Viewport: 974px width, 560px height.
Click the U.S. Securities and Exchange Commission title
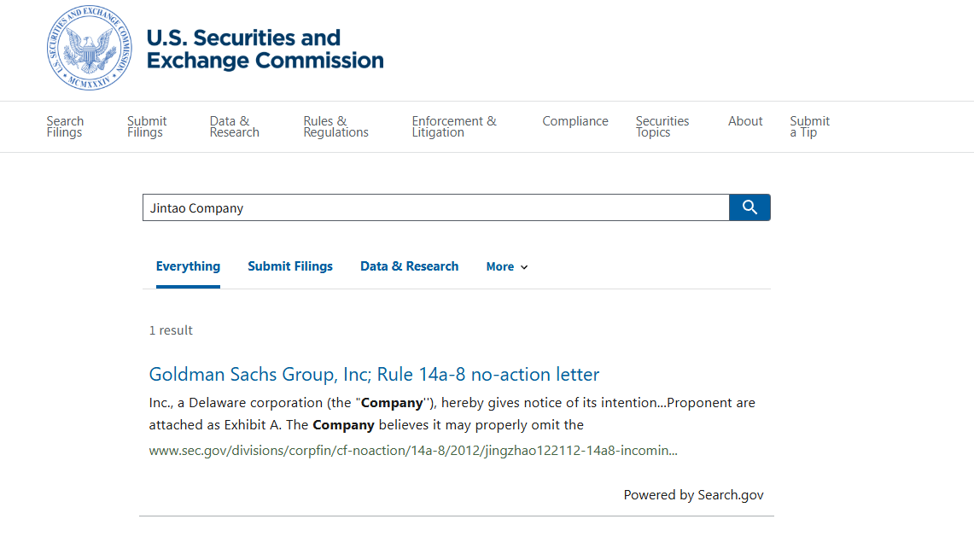coord(265,50)
